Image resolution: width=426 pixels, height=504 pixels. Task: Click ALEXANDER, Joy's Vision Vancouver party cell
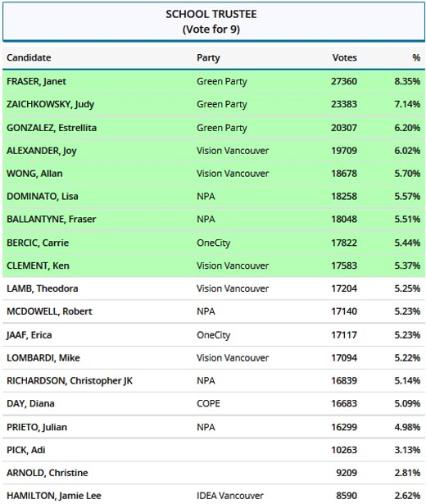[233, 151]
